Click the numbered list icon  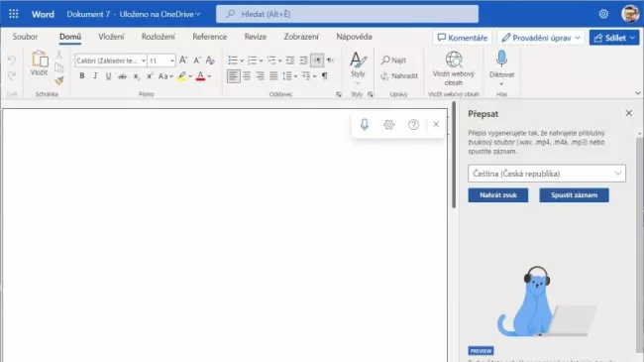(252, 60)
